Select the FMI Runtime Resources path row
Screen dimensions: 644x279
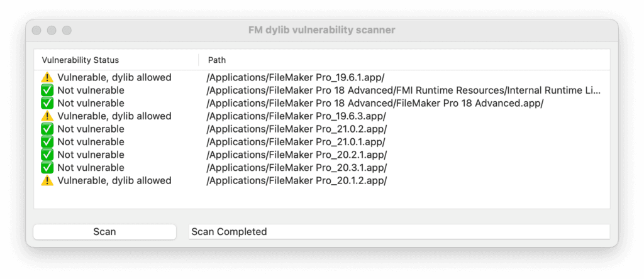click(x=403, y=90)
